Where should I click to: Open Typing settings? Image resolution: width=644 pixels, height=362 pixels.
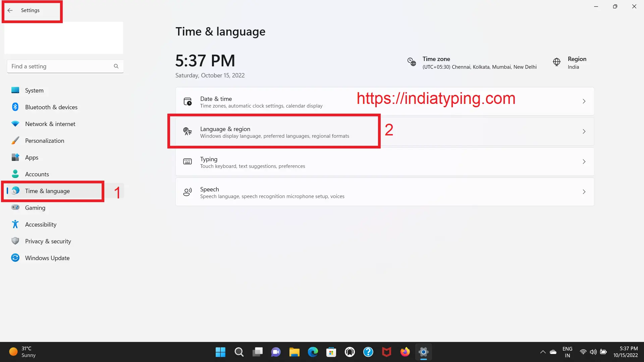pos(385,162)
